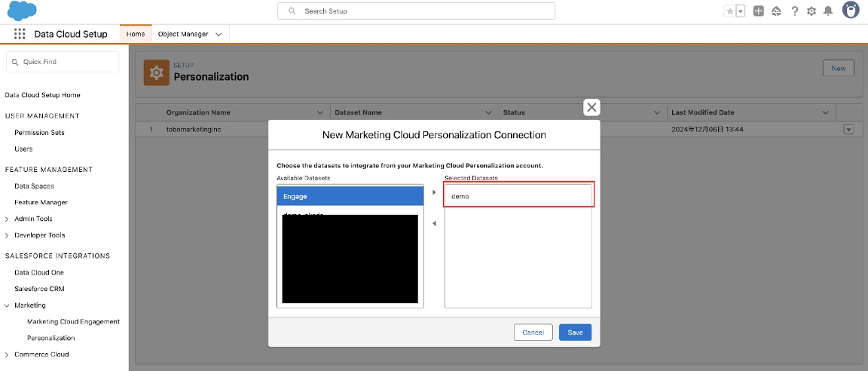This screenshot has height=371, width=868.
Task: Open the Object Manager tab dropdown chevron
Action: 219,35
